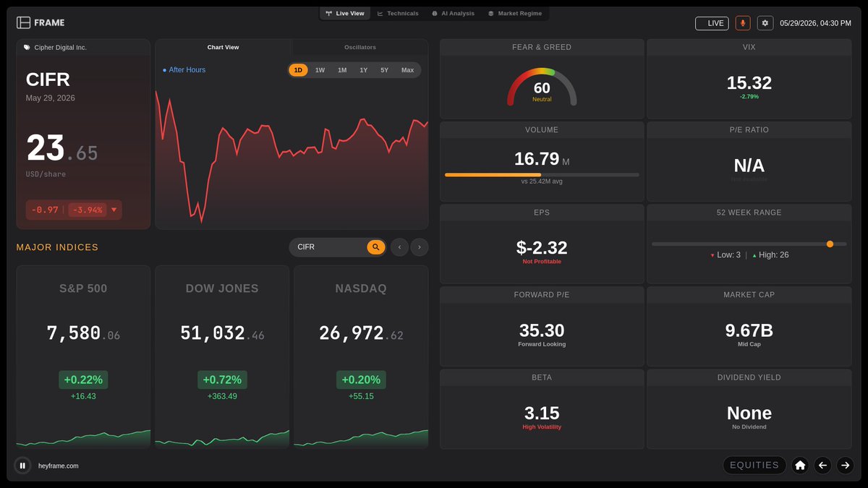
Task: Select the Chart View tab
Action: coord(223,48)
